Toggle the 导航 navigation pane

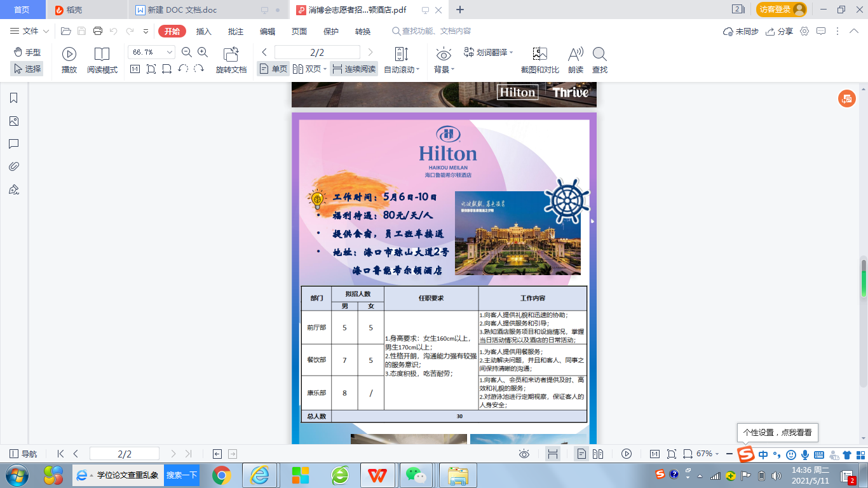24,454
